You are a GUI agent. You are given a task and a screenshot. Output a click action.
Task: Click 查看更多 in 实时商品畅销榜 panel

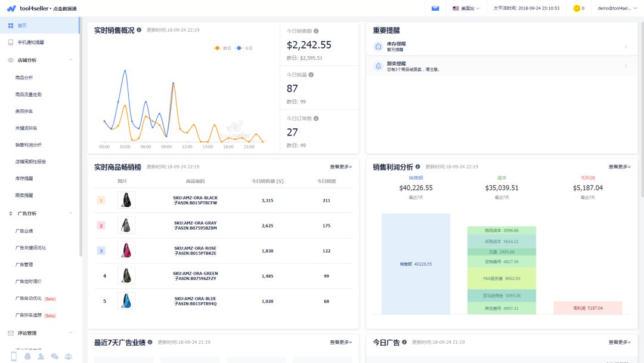pyautogui.click(x=340, y=167)
